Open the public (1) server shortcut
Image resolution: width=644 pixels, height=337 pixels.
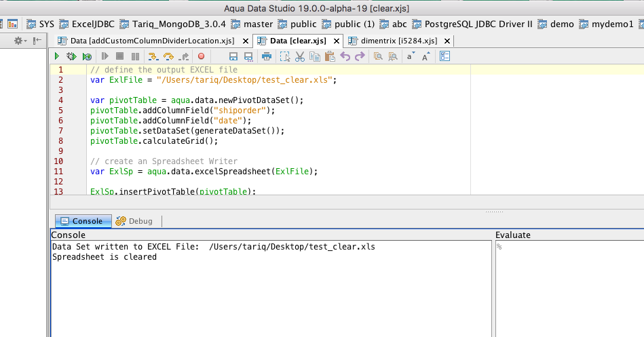click(x=348, y=24)
